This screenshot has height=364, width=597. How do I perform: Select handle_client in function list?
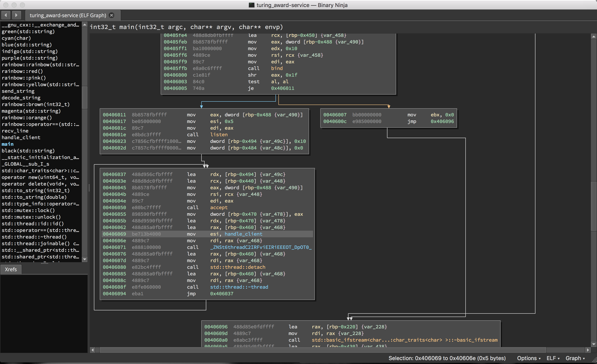(x=21, y=137)
